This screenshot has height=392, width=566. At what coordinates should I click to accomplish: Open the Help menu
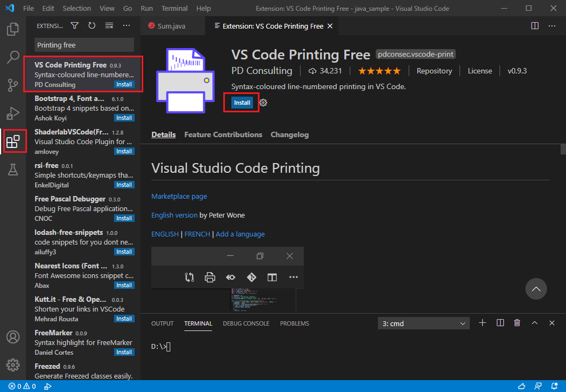click(203, 8)
